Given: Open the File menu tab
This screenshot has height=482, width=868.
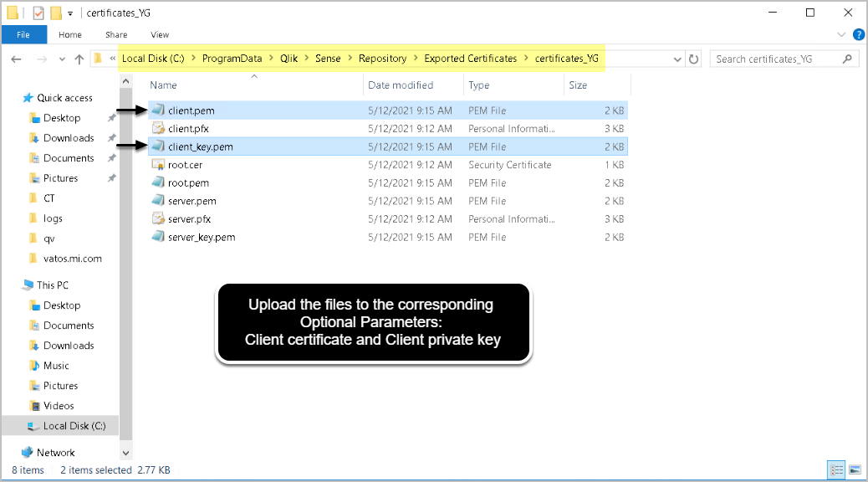Looking at the screenshot, I should pyautogui.click(x=23, y=34).
